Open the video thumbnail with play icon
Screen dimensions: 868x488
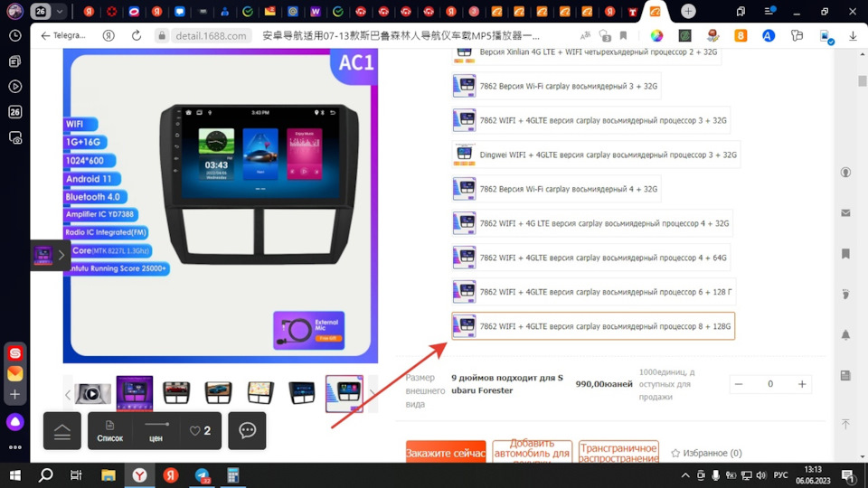[92, 394]
